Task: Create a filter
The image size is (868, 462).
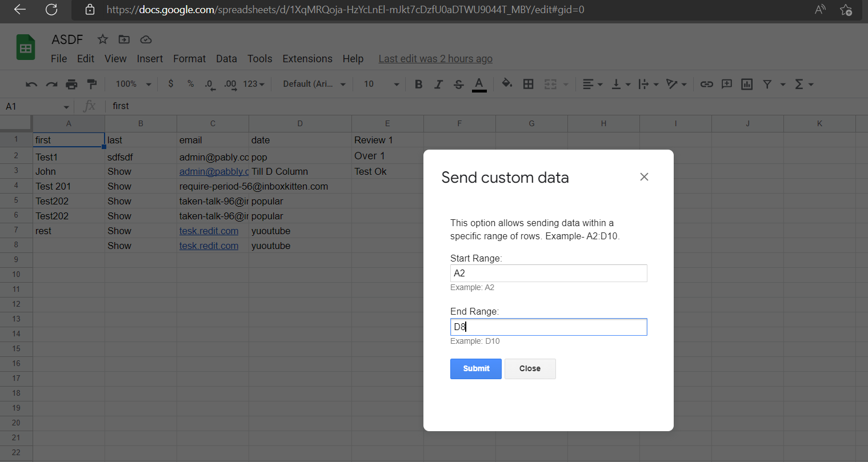Action: (x=767, y=84)
